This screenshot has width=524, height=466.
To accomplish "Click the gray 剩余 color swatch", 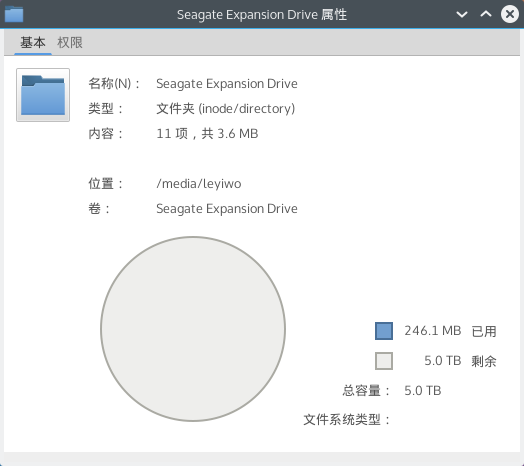I will pos(384,361).
